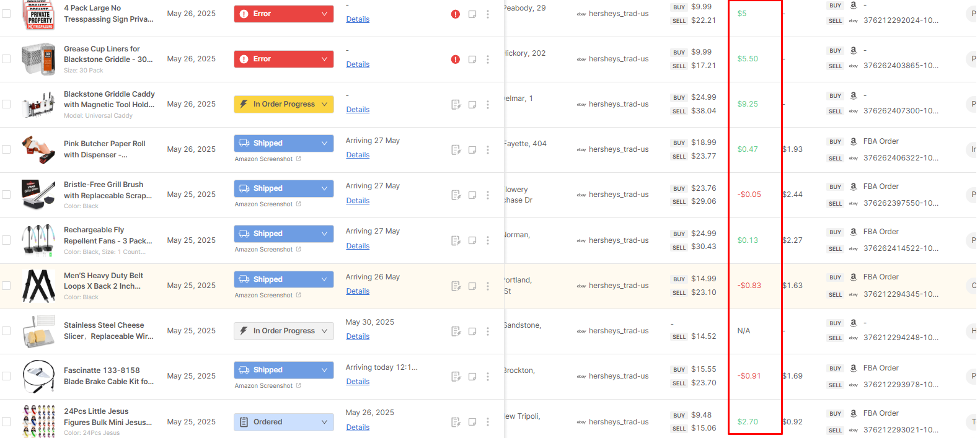Open In Order Progress dropdown for Griddle Caddy
This screenshot has width=980, height=438.
click(284, 104)
